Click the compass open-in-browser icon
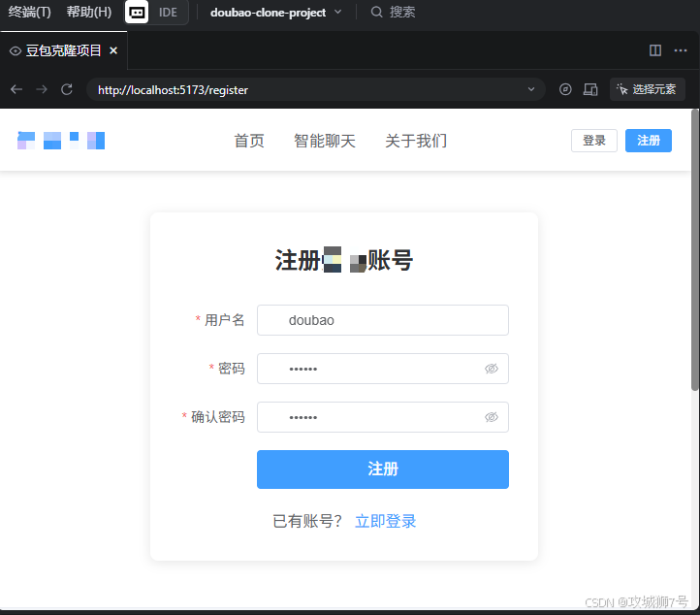The image size is (700, 615). [x=565, y=89]
